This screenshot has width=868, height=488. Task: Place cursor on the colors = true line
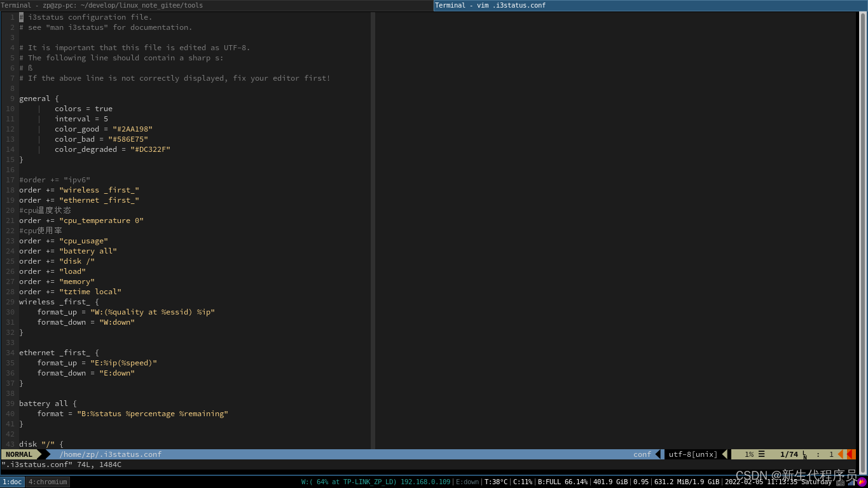(83, 109)
